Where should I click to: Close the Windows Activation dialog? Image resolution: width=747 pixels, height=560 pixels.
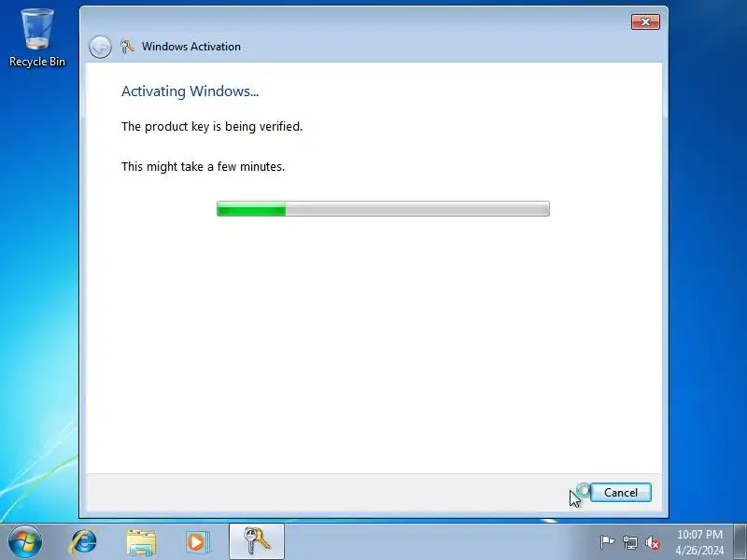(645, 21)
